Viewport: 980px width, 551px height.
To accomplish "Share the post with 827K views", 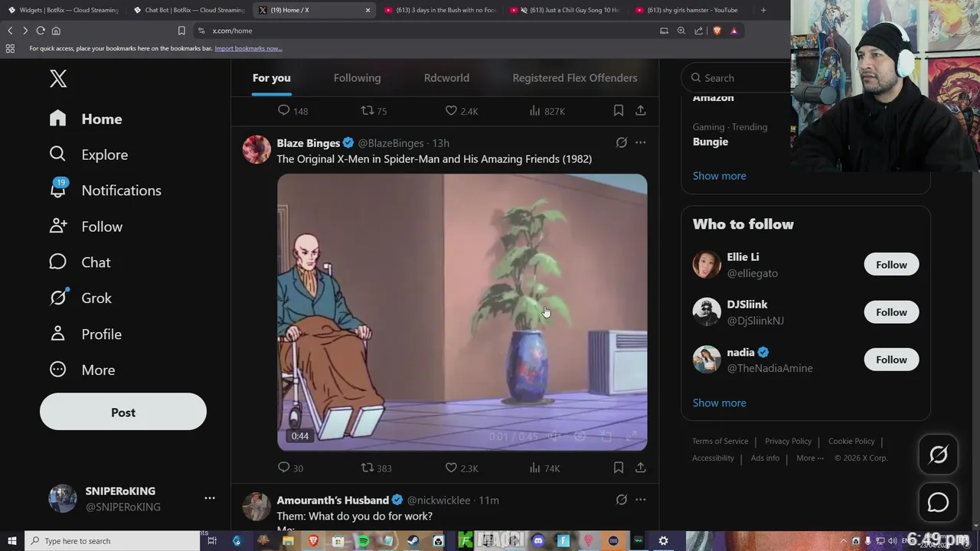I will 640,111.
